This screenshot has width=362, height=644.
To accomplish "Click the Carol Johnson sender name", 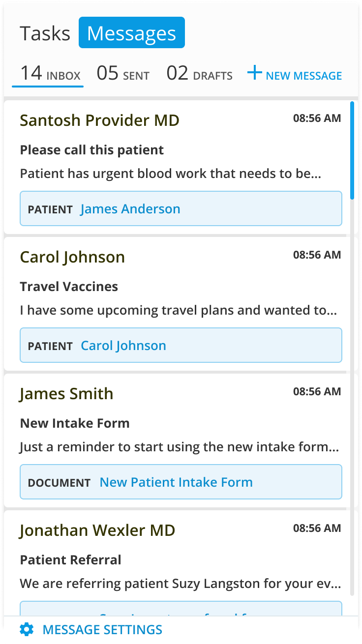I will [x=72, y=257].
